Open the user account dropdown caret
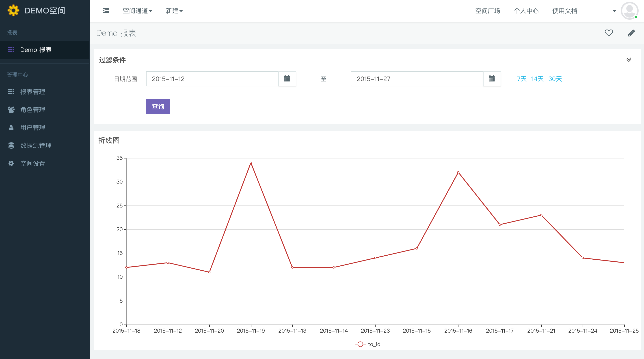This screenshot has height=359, width=644. [x=614, y=11]
